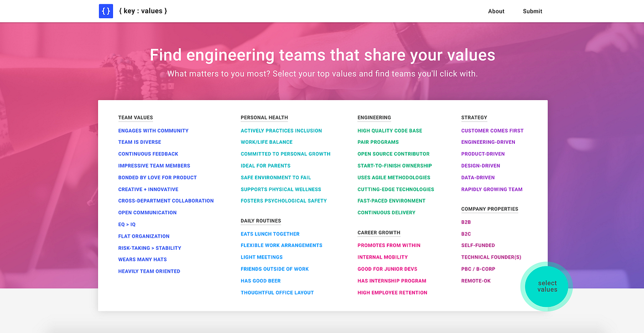Image resolution: width=644 pixels, height=333 pixels.
Task: Choose the Promotes From Within value
Action: click(389, 245)
